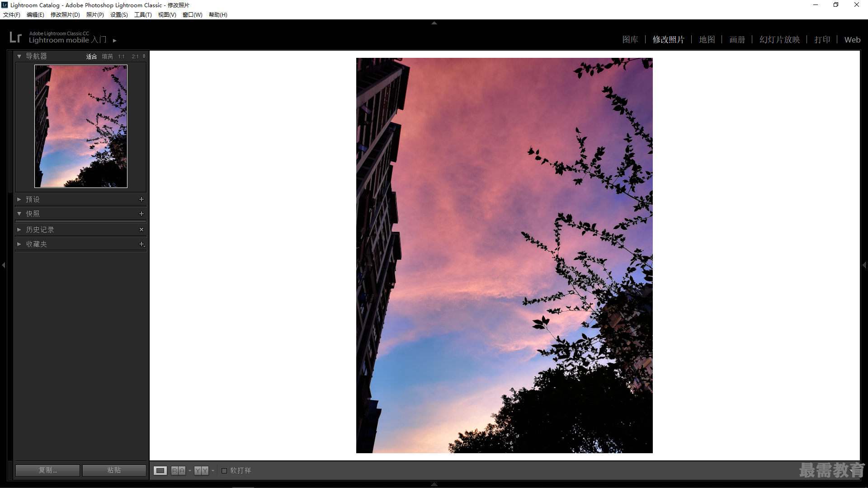
Task: Set navigator zoom to 2:1
Action: point(135,56)
